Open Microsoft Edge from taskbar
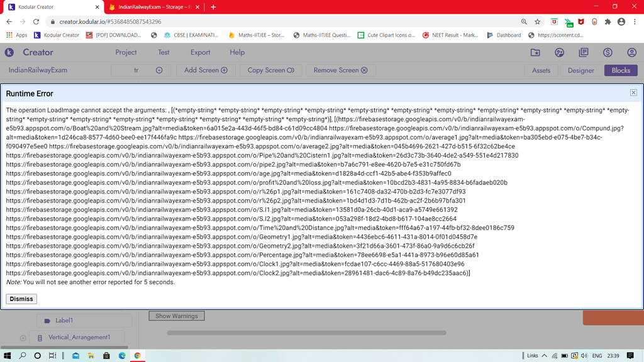Image resolution: width=644 pixels, height=362 pixels. (x=122, y=356)
